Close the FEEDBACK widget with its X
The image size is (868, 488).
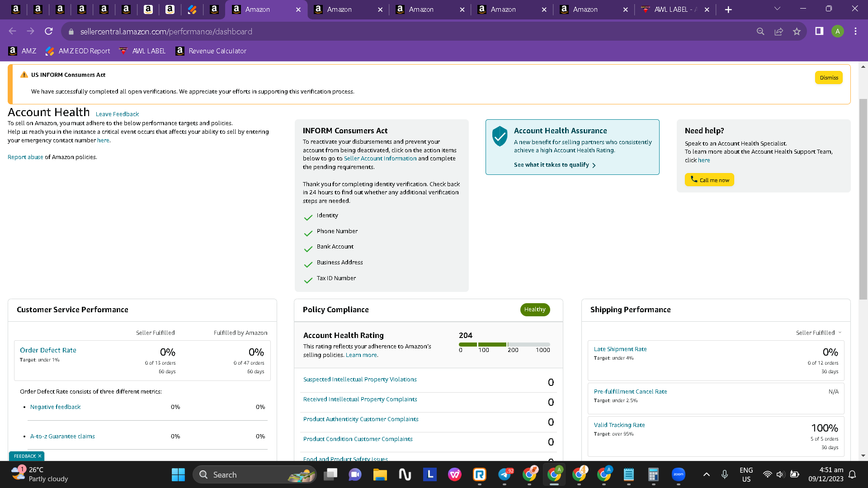[40, 456]
